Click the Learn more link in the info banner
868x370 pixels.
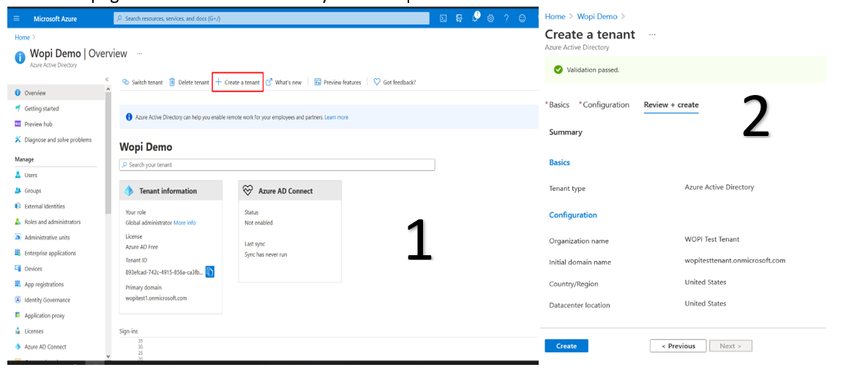point(336,117)
